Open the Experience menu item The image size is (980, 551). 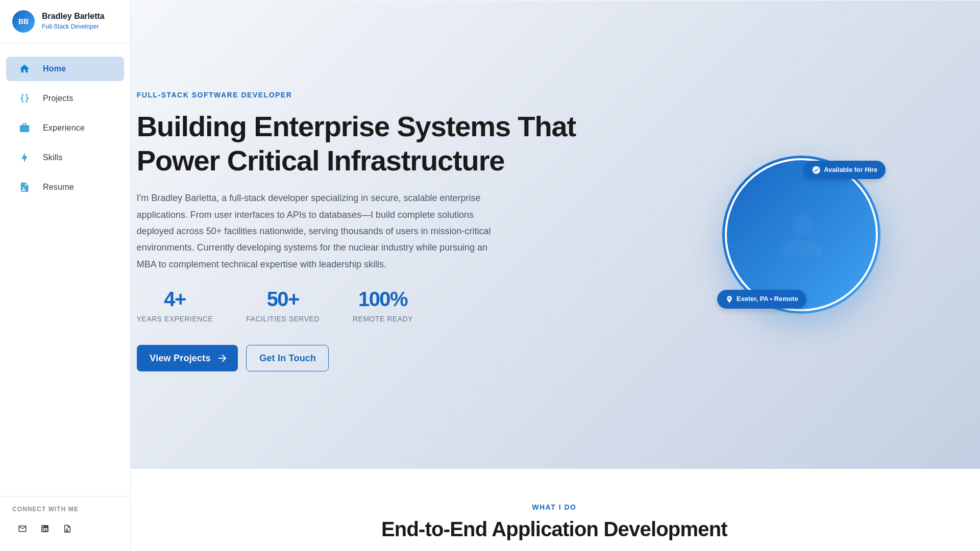pos(64,128)
